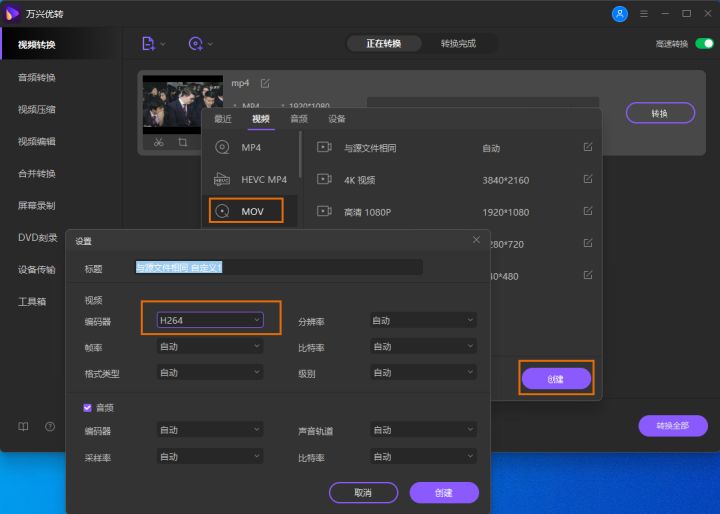Viewport: 720px width, 514px height.
Task: Click the 转换 button
Action: coord(660,113)
